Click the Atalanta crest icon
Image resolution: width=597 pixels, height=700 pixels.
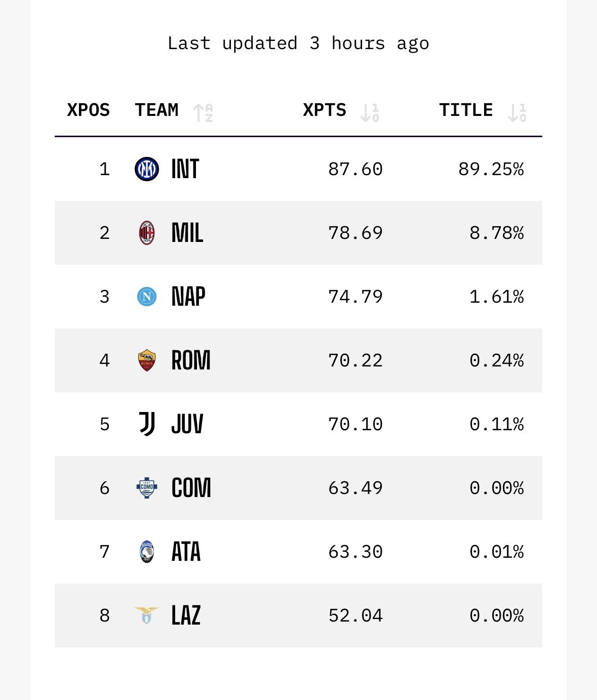[147, 552]
